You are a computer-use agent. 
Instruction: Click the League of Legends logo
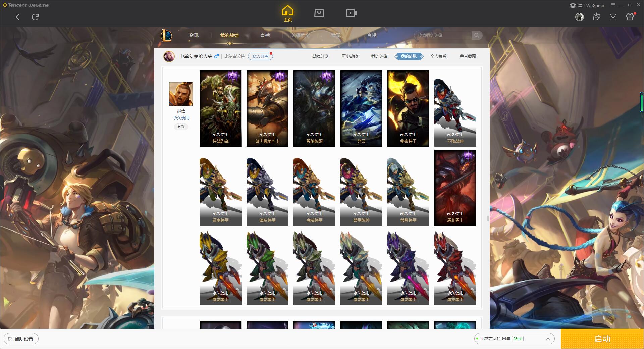click(167, 35)
